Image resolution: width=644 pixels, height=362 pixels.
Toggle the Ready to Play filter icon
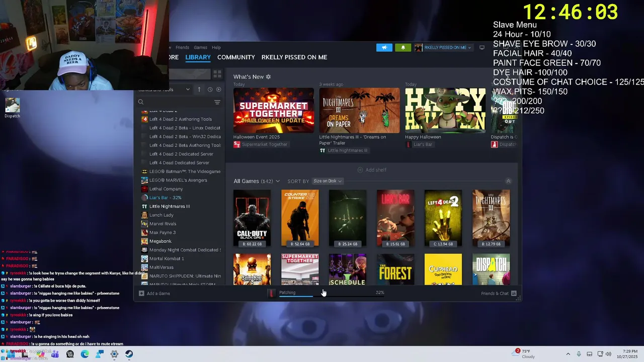click(218, 89)
